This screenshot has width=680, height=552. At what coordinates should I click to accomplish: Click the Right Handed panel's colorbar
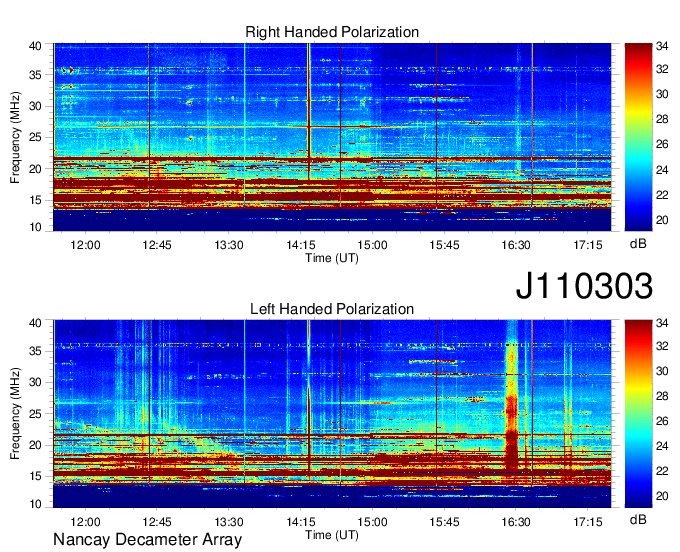tap(638, 137)
